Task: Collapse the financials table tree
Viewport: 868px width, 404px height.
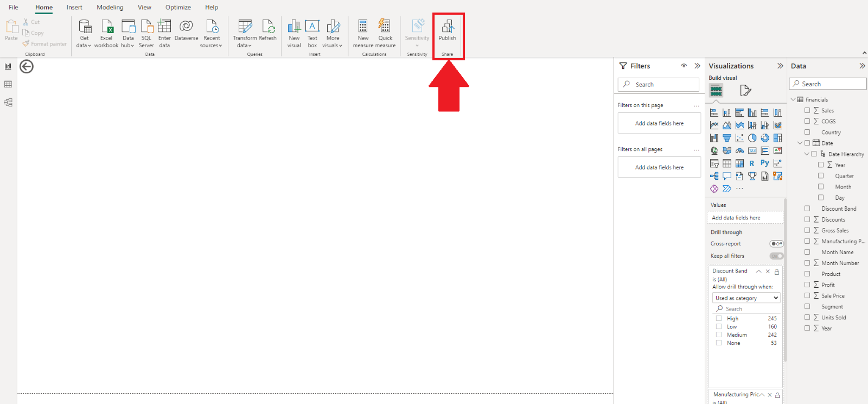Action: point(793,99)
